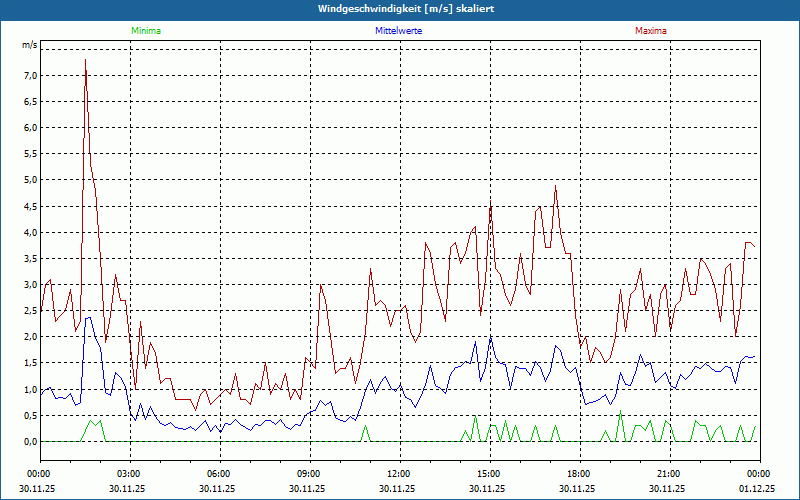Select the 21:00 time axis label

[x=668, y=474]
